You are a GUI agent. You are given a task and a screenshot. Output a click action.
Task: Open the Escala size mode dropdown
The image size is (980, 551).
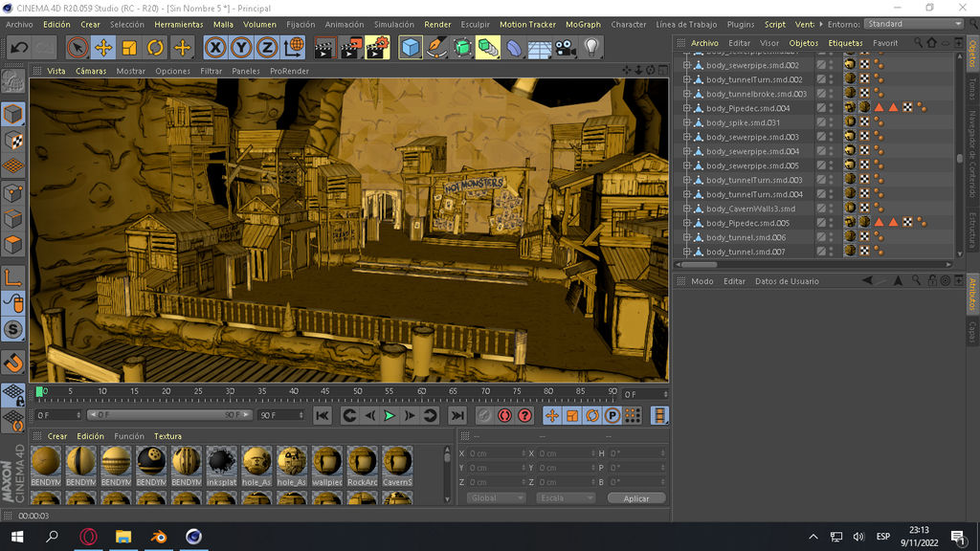[x=566, y=497]
